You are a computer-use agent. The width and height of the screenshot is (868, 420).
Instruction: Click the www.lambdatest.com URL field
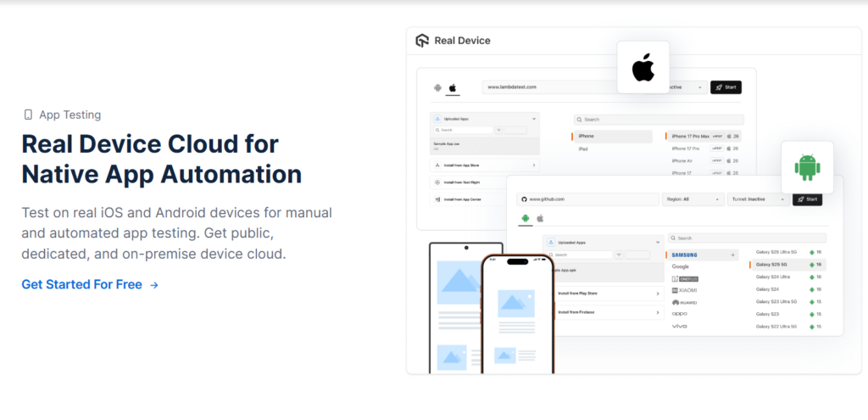(x=551, y=87)
